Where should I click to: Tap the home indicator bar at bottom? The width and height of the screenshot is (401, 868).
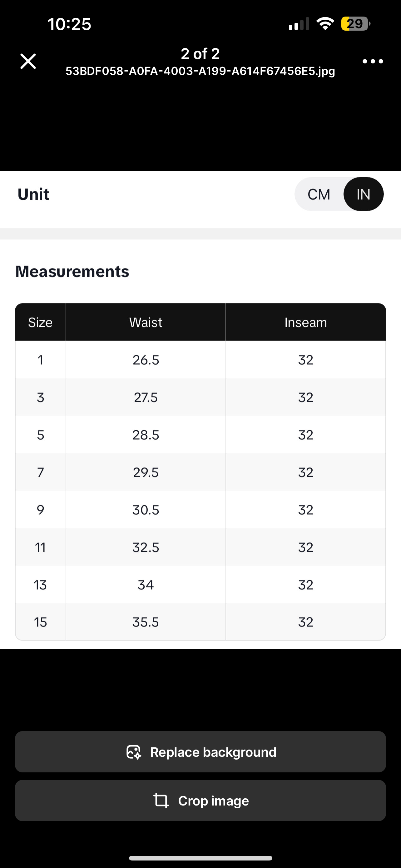coord(200,858)
